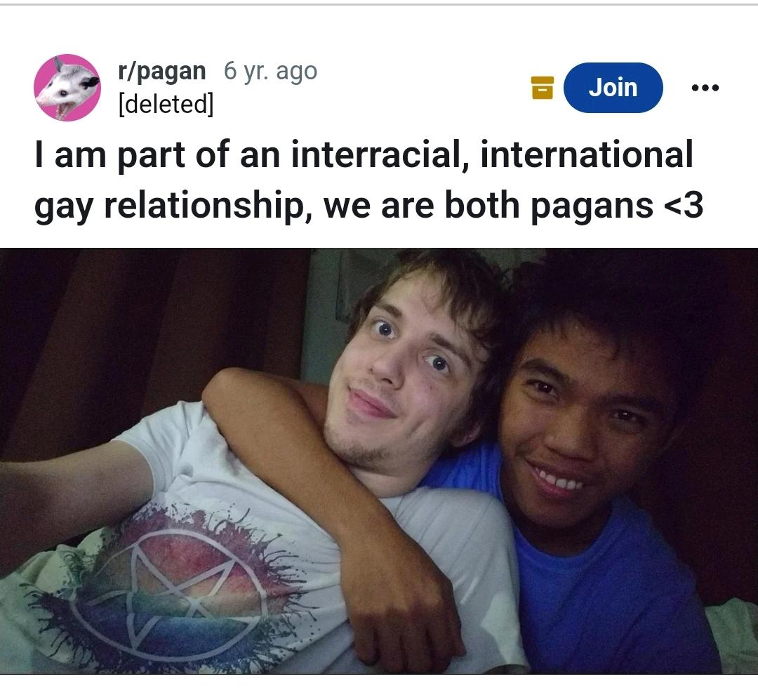758x700 pixels.
Task: Click the gold archived post box icon
Action: (x=542, y=88)
